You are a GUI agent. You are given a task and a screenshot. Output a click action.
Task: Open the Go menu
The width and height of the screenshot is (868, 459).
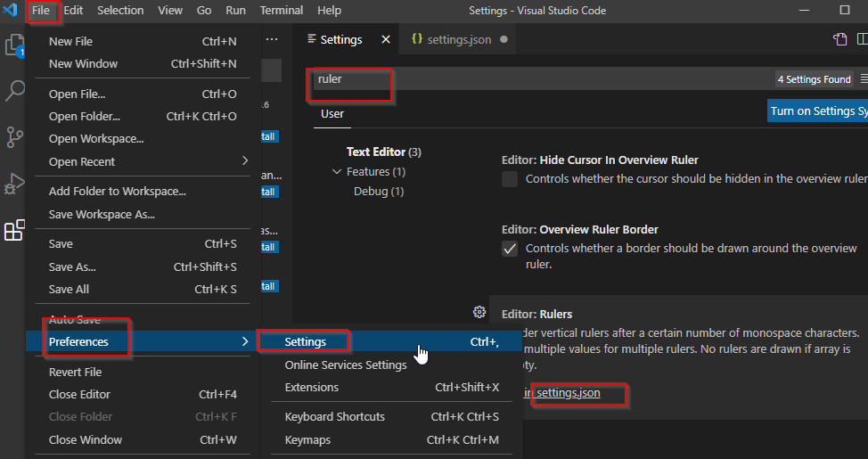coord(204,10)
